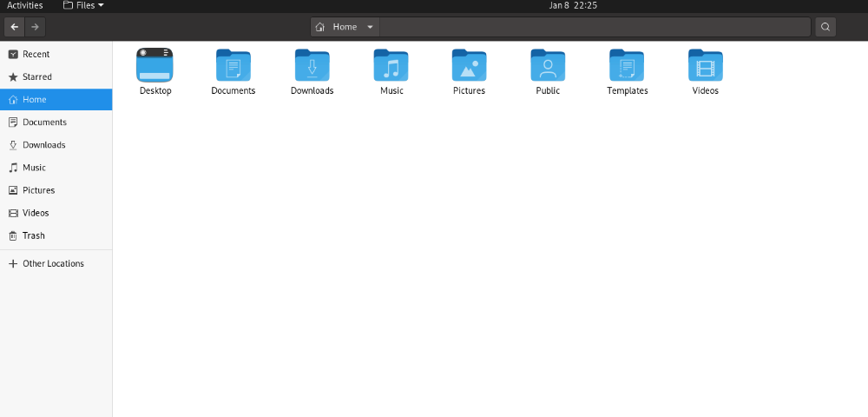Select Music label in the sidebar
Viewport: 868px width, 417px height.
[35, 168]
